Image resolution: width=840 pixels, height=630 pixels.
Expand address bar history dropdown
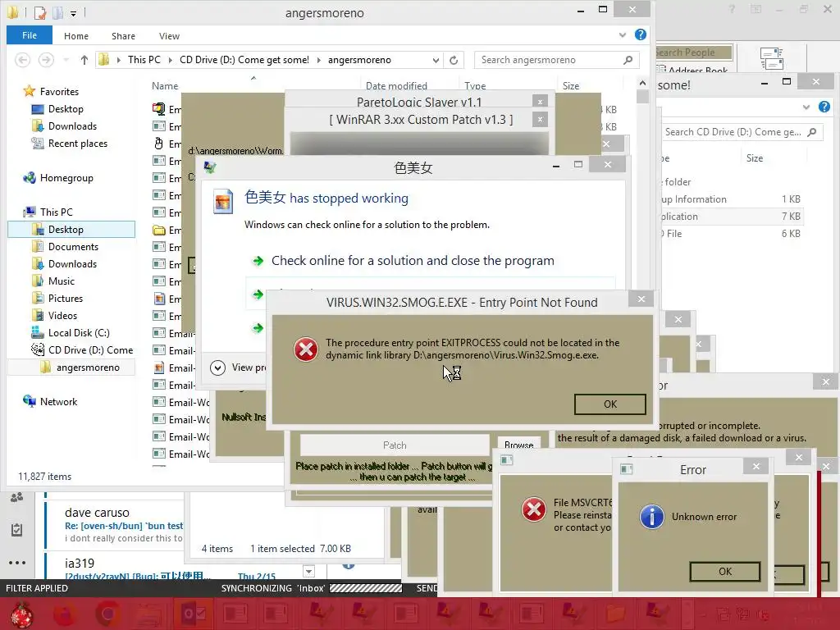(436, 60)
